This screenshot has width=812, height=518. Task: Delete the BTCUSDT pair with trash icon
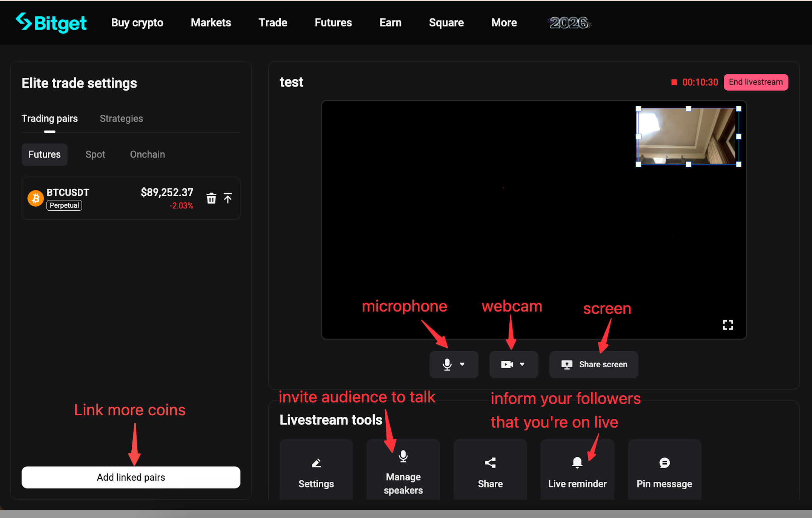[x=211, y=198]
